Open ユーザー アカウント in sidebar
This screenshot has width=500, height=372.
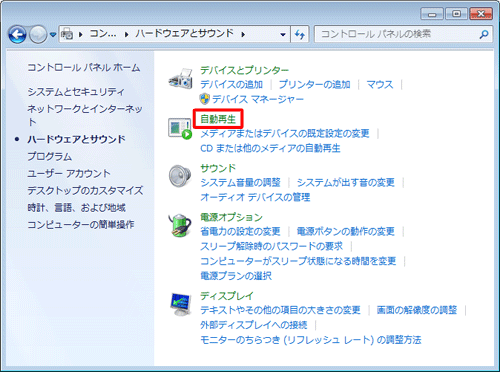tap(69, 173)
